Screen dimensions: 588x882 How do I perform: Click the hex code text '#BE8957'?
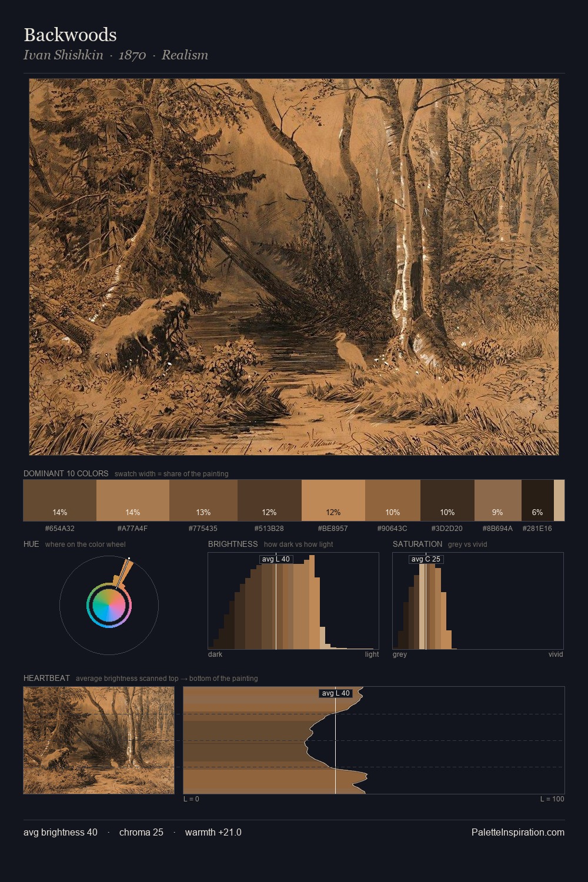coord(333,529)
